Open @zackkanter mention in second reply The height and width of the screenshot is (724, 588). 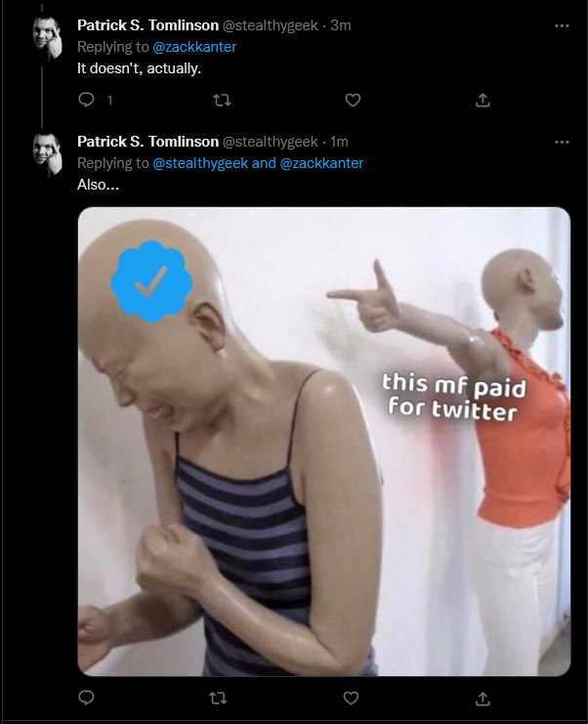point(321,163)
